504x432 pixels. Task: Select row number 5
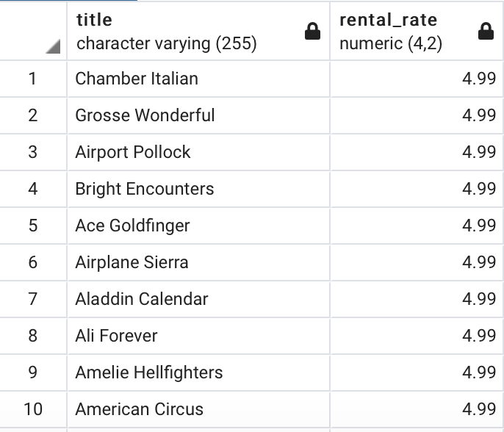click(33, 226)
